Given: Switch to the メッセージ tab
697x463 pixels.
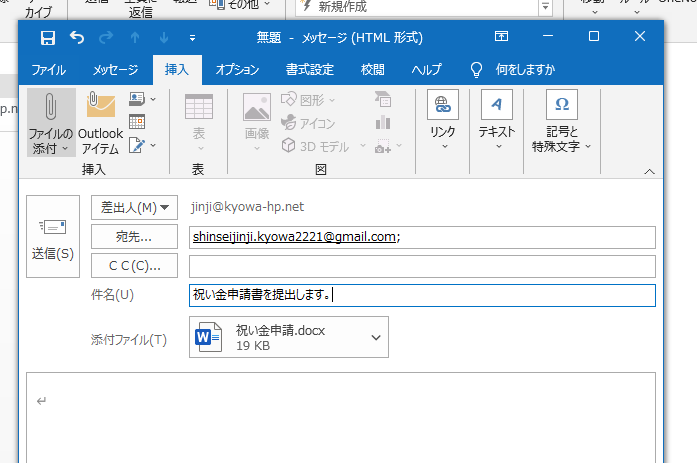Looking at the screenshot, I should [116, 70].
